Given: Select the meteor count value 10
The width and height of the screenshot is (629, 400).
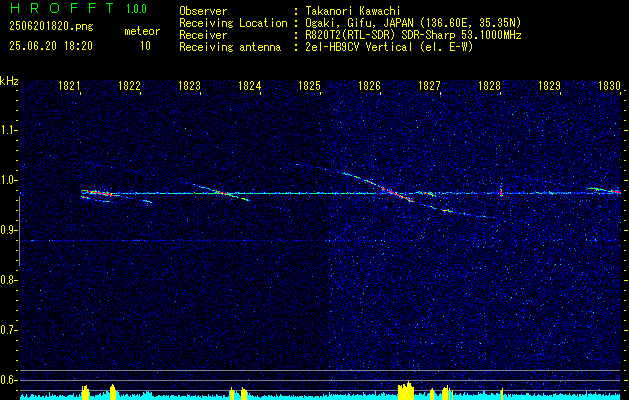Looking at the screenshot, I should click(145, 46).
